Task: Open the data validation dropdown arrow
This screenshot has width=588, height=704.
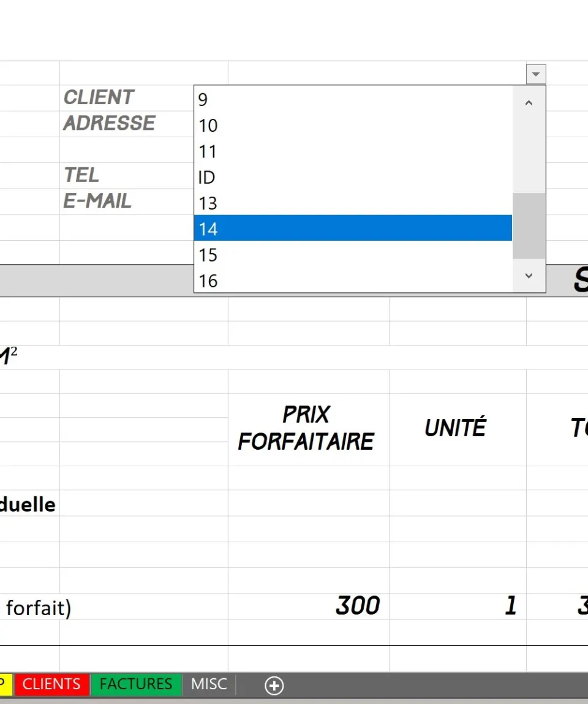Action: coord(536,74)
